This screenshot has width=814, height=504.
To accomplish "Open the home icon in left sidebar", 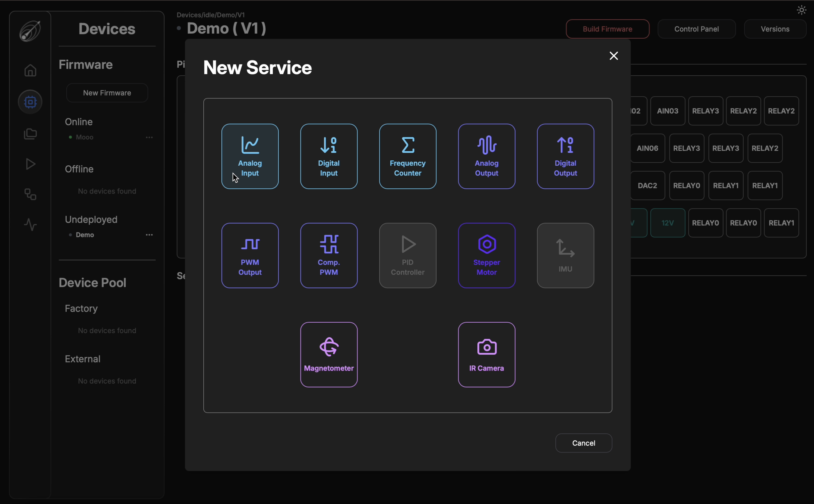I will [x=30, y=70].
